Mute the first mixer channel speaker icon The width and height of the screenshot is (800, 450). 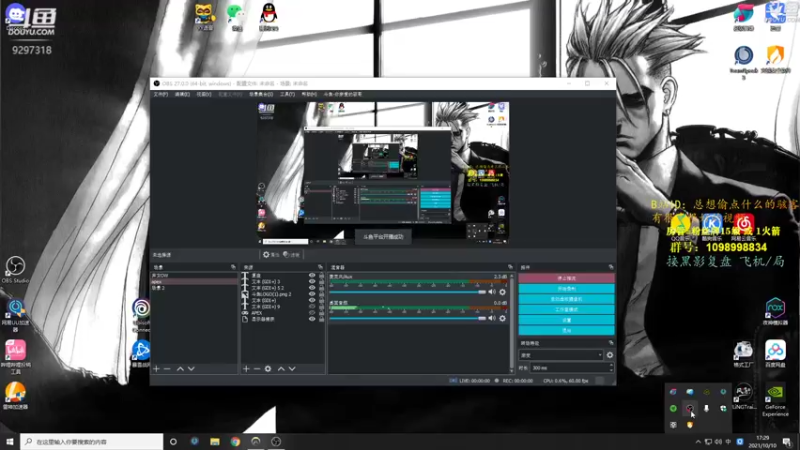coord(492,292)
